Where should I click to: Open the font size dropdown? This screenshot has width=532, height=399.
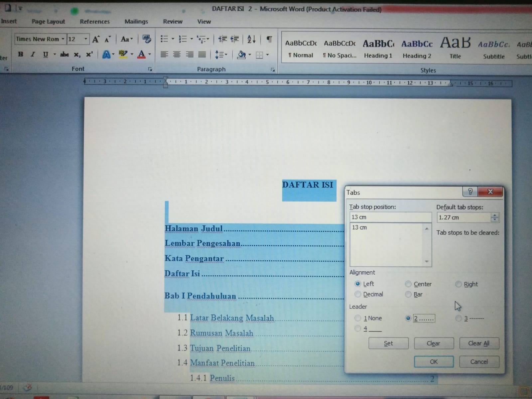click(86, 39)
